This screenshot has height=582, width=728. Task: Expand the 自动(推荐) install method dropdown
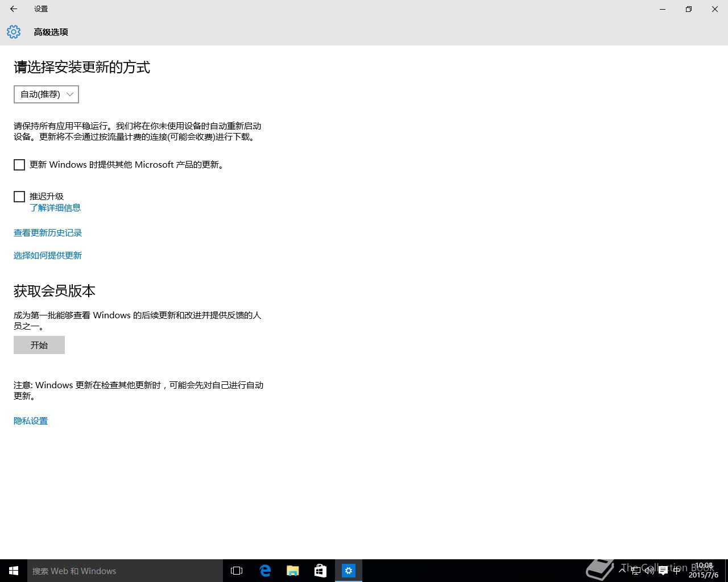pyautogui.click(x=46, y=94)
